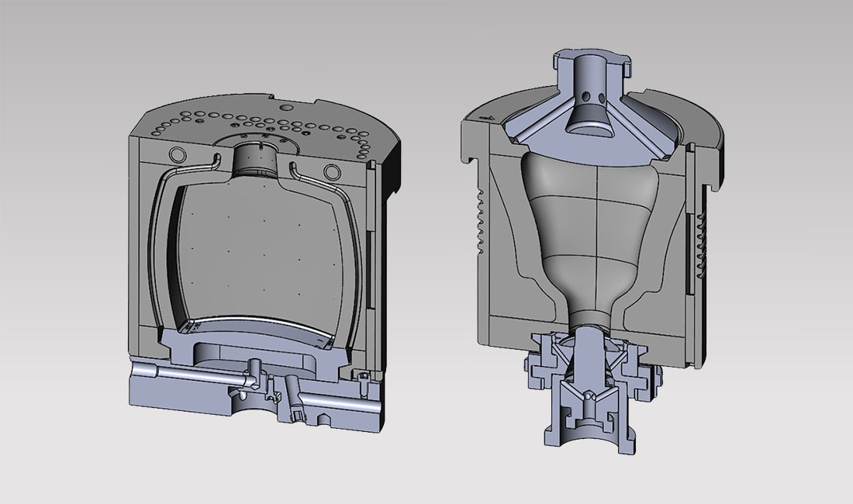The image size is (853, 504).
Task: Select the right mold's funnel-shaped cavity
Action: (597, 225)
